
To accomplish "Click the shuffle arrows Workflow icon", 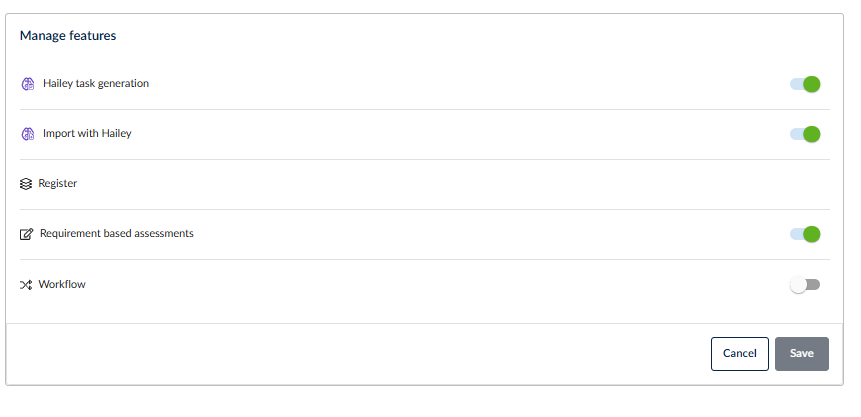I will pyautogui.click(x=26, y=285).
